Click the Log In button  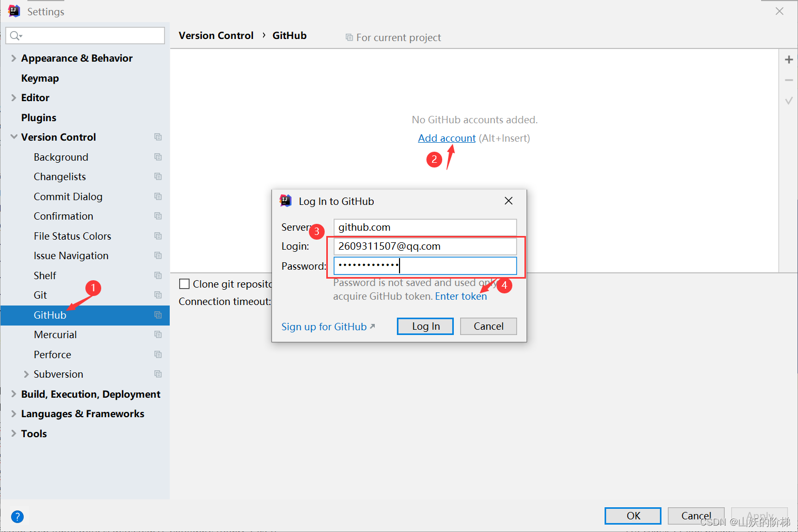click(425, 326)
